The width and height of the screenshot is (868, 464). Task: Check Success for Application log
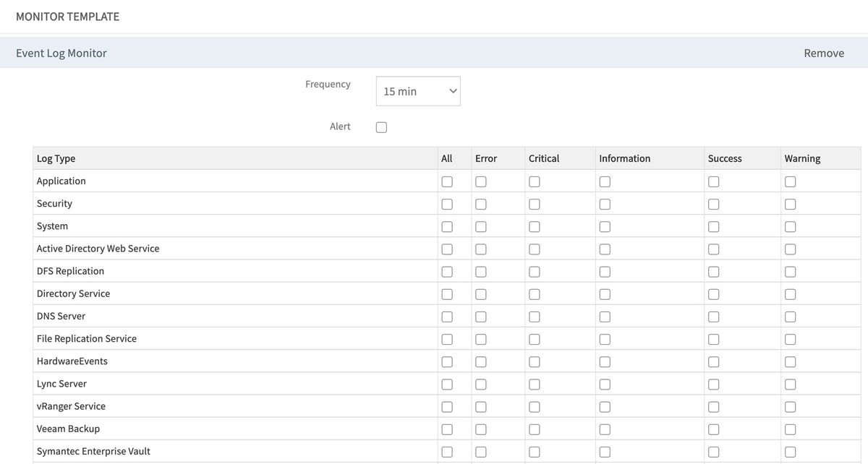pos(714,181)
